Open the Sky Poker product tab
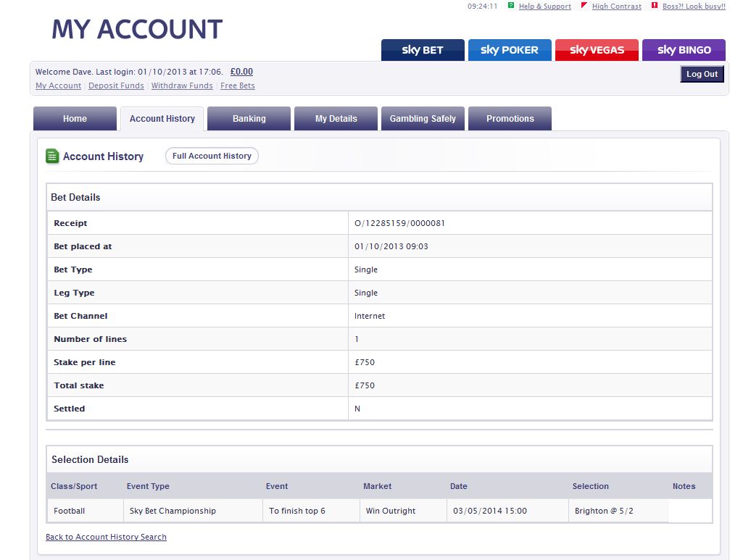The width and height of the screenshot is (751, 560). coord(510,50)
